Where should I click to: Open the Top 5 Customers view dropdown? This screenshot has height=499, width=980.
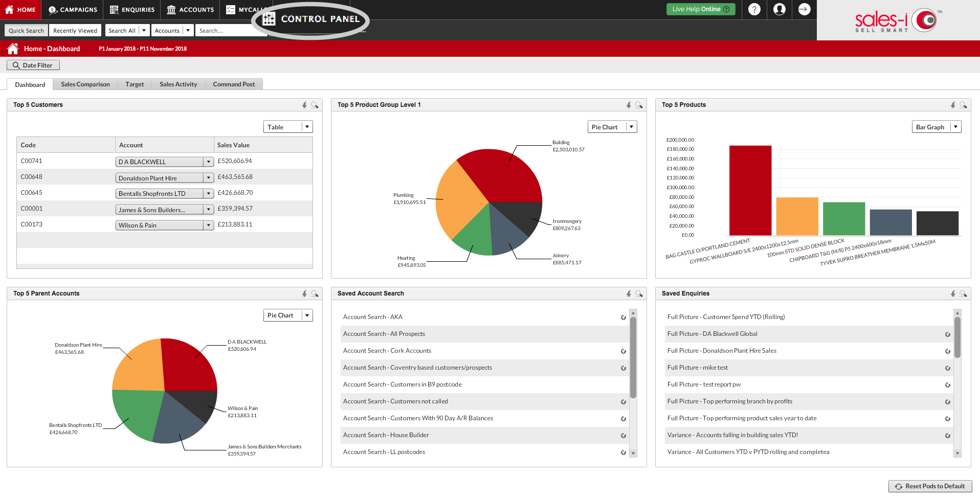coord(288,127)
